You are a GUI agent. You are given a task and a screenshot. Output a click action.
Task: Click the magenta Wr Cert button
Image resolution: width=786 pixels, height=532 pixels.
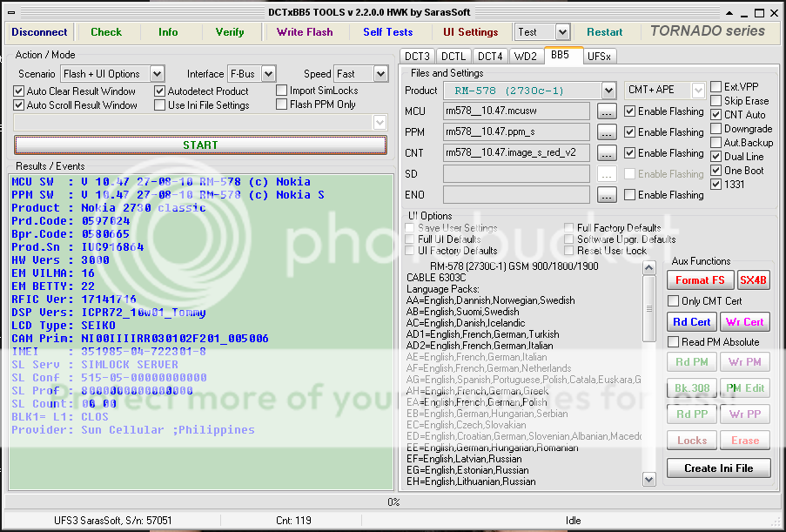coord(745,321)
